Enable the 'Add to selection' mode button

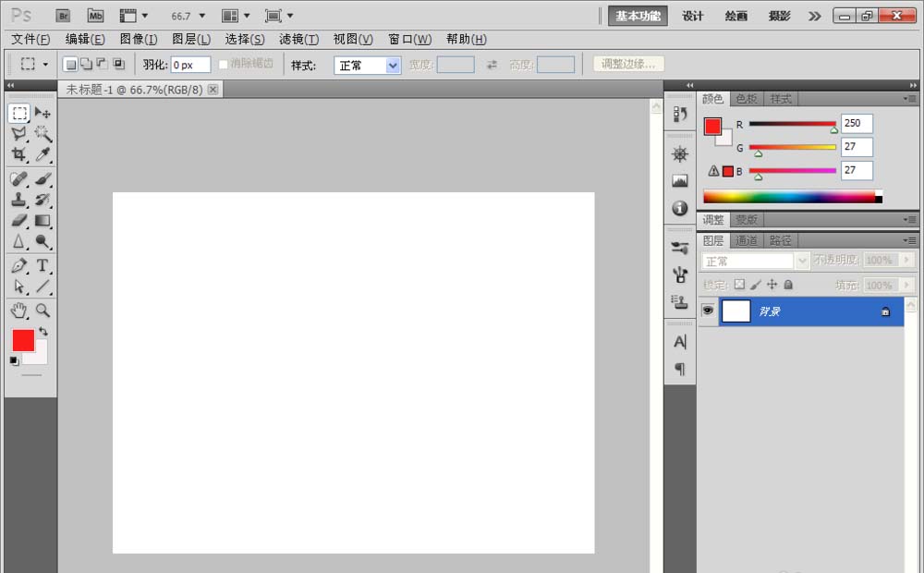pyautogui.click(x=86, y=65)
